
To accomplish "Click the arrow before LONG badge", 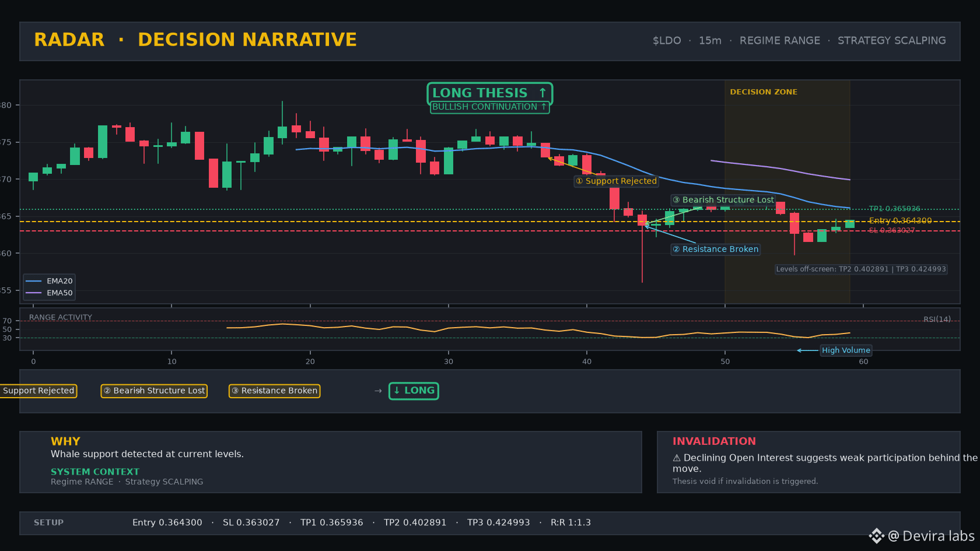I will (378, 391).
